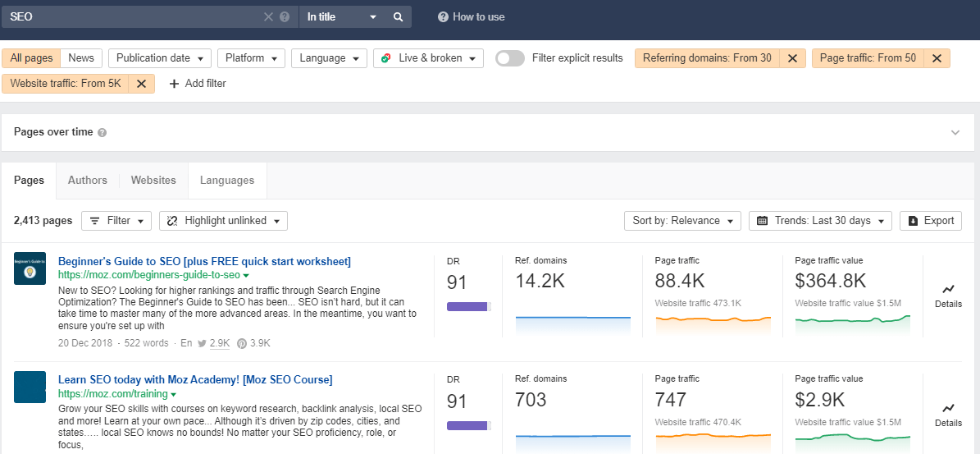Switch to Authors tab
Screen dimensions: 980x454
point(88,180)
